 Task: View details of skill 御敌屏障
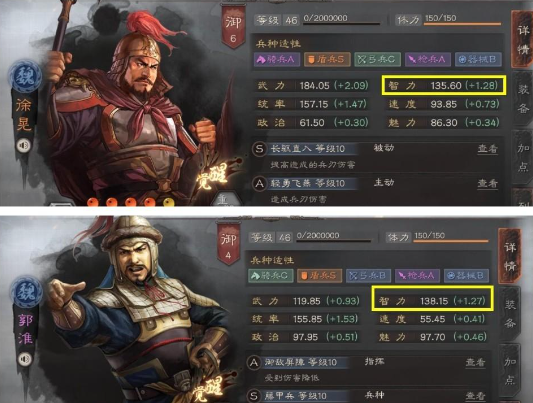pos(475,362)
